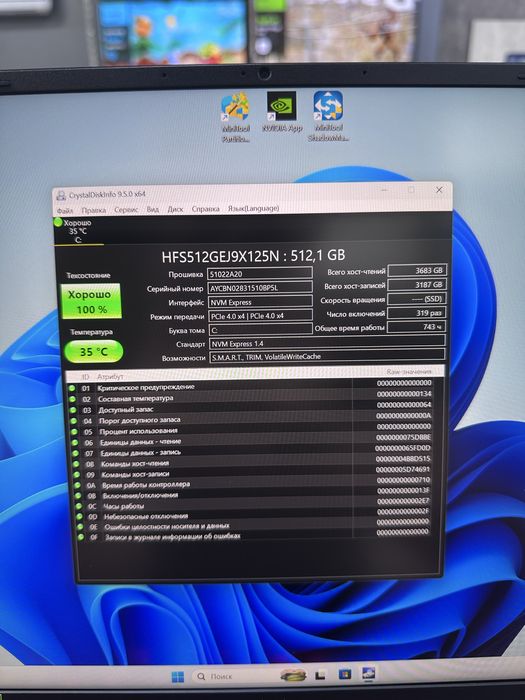Click the Windows Start button
This screenshot has width=525, height=700.
[178, 676]
